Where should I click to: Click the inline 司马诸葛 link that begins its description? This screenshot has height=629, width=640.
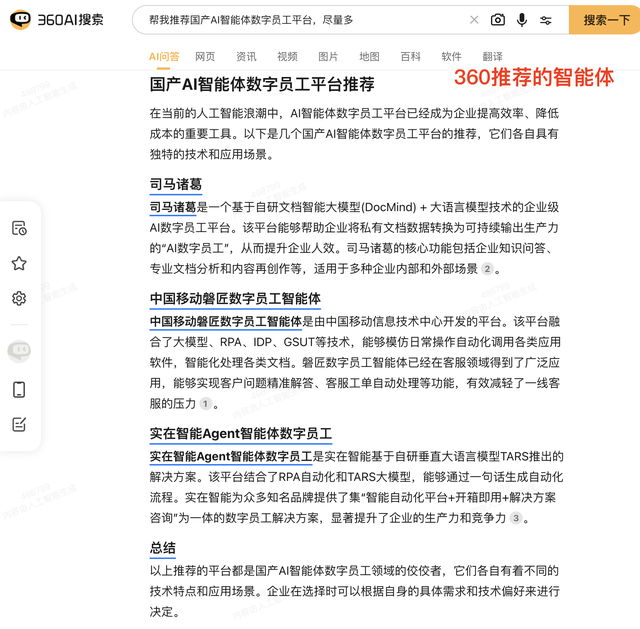[173, 207]
